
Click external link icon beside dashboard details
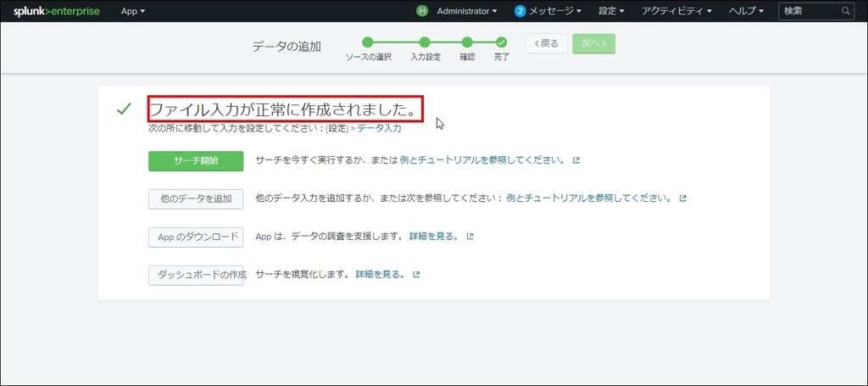point(416,275)
